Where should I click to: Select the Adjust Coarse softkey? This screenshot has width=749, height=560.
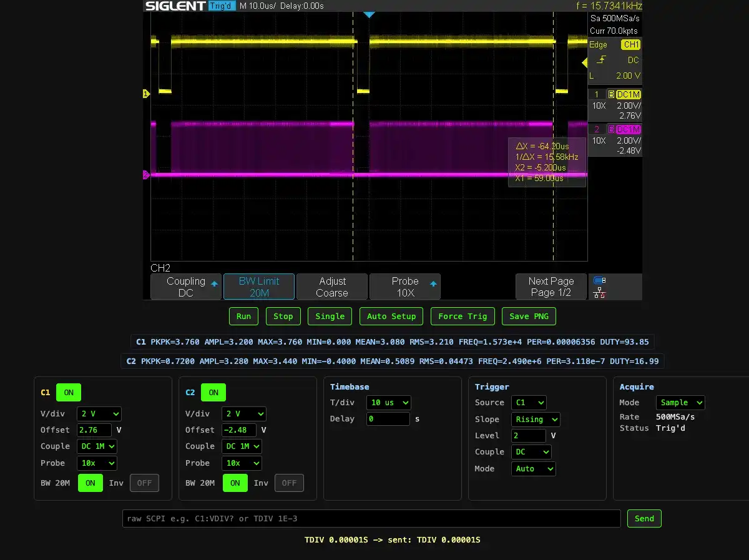coord(332,287)
